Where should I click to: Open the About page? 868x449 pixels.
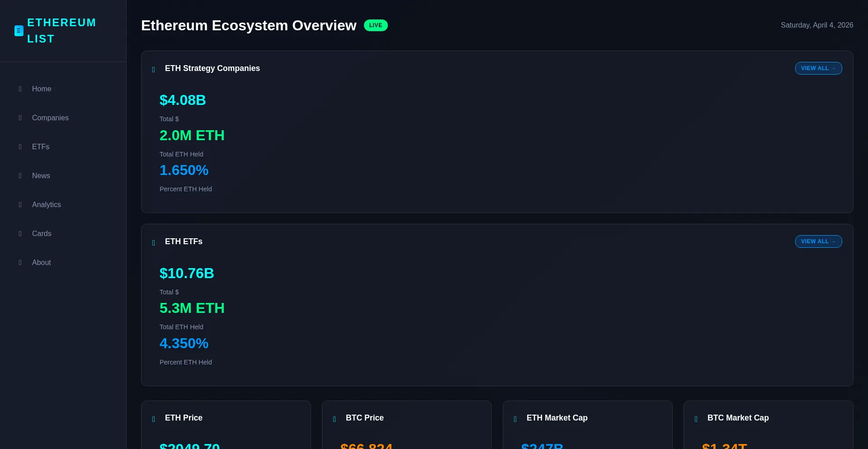(63, 263)
